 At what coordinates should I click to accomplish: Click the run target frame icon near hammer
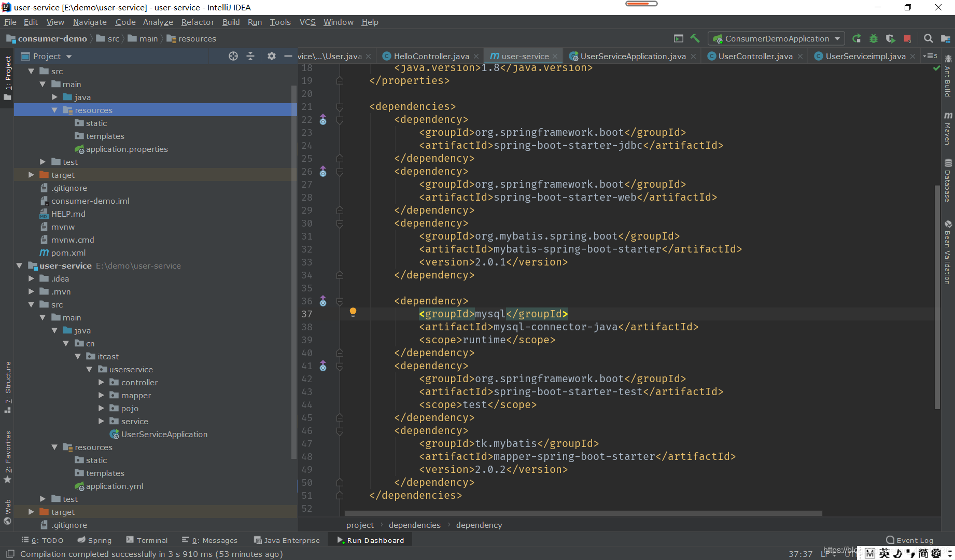(x=678, y=38)
